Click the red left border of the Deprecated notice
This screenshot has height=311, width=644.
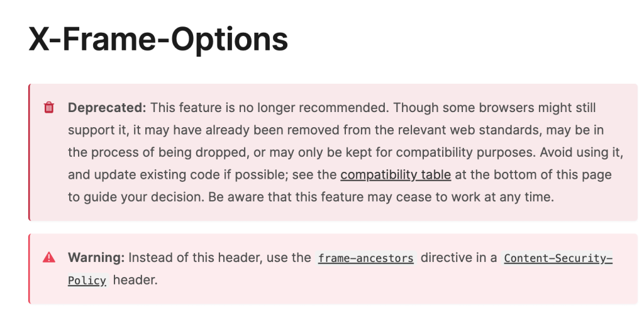coord(30,152)
